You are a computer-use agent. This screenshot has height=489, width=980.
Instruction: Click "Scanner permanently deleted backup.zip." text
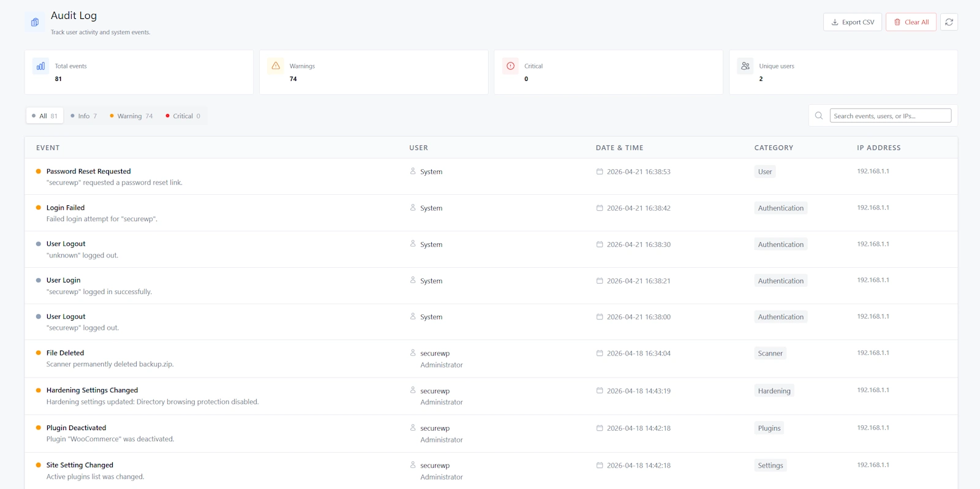pos(110,364)
